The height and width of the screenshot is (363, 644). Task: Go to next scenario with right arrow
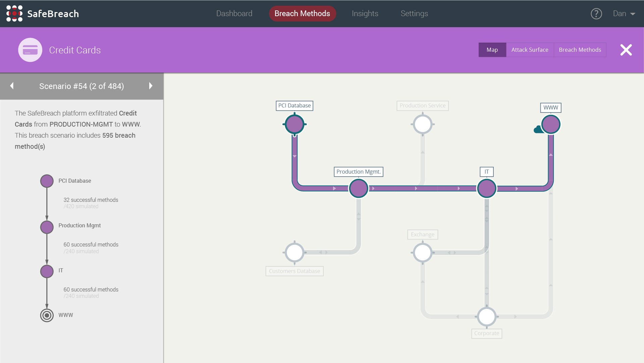151,86
